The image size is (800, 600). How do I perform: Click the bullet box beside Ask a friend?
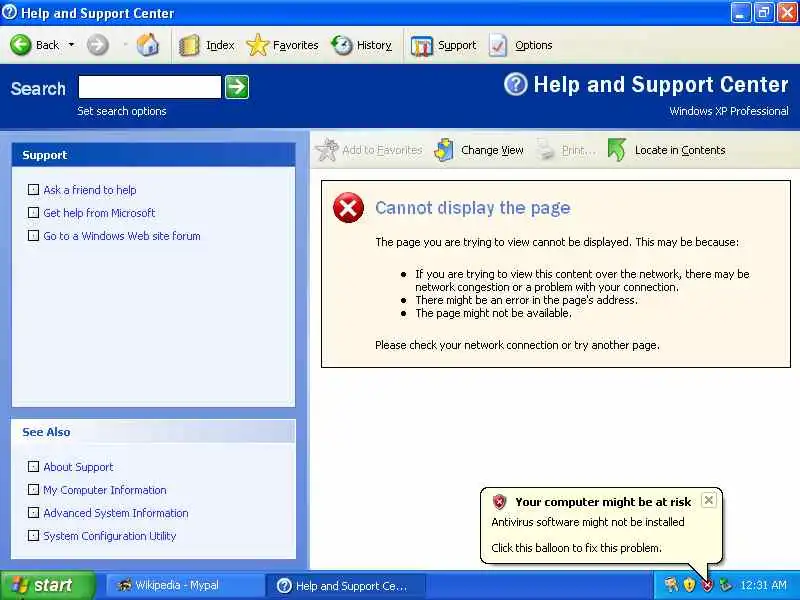[33, 190]
